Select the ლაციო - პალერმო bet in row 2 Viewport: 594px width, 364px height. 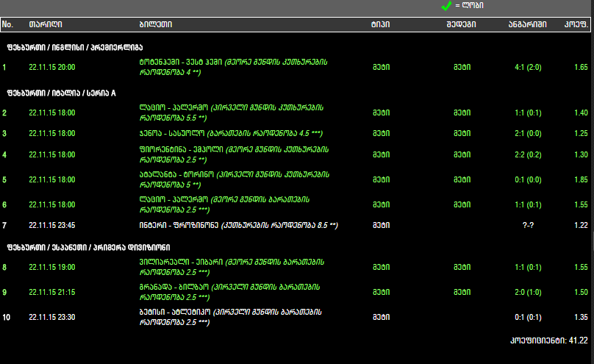[232, 113]
